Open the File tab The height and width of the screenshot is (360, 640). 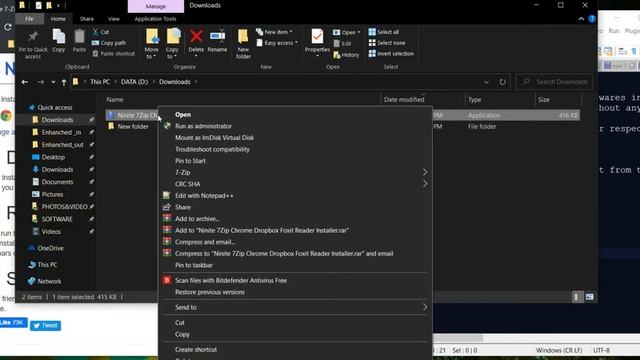pyautogui.click(x=29, y=19)
